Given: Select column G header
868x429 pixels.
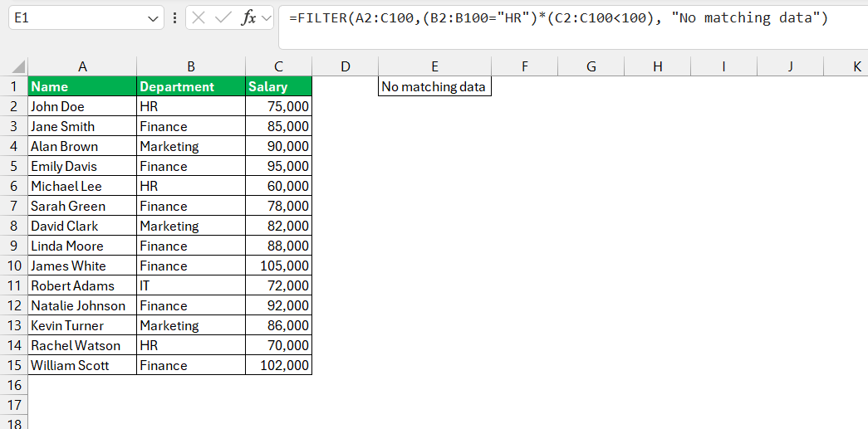Looking at the screenshot, I should pos(591,67).
